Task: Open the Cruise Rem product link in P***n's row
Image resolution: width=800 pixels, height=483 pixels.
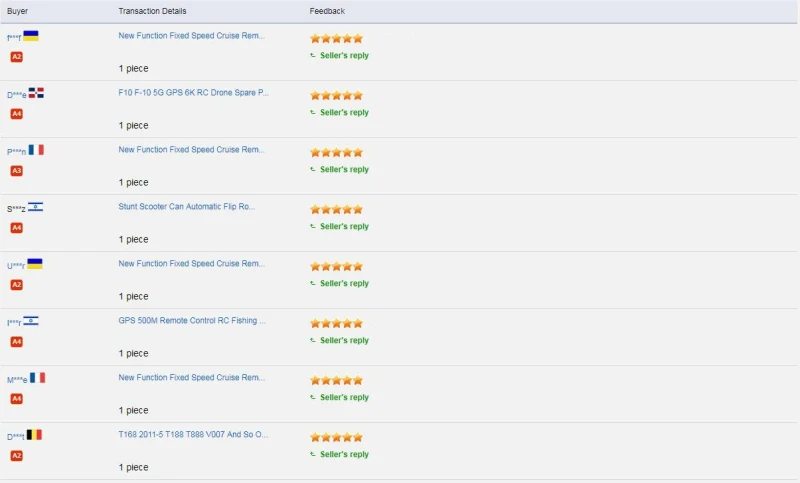Action: pos(191,149)
